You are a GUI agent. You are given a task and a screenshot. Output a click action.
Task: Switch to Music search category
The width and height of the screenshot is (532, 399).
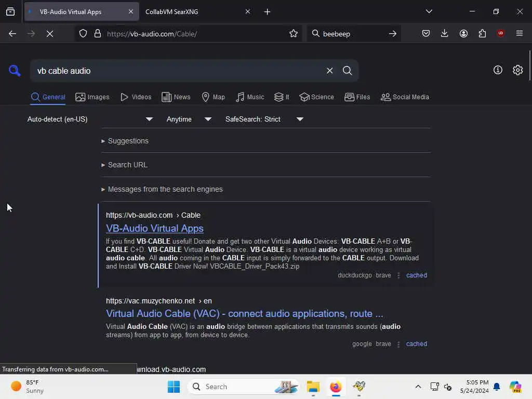pyautogui.click(x=250, y=97)
